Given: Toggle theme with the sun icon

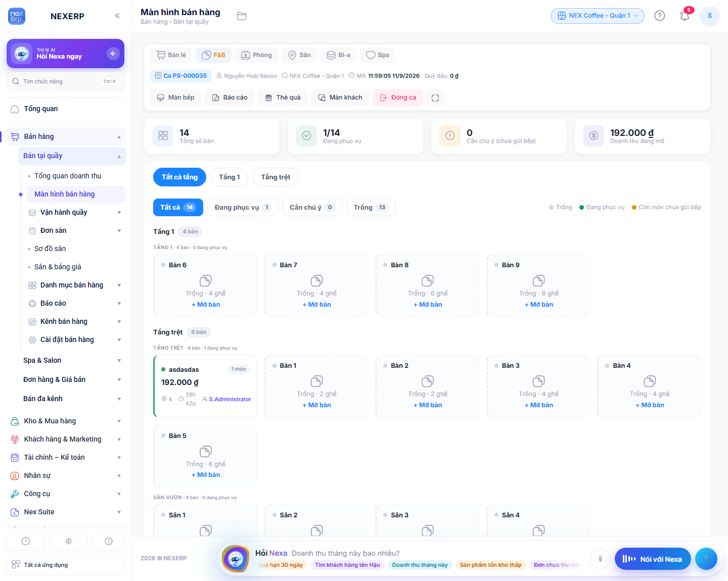Looking at the screenshot, I should point(69,541).
